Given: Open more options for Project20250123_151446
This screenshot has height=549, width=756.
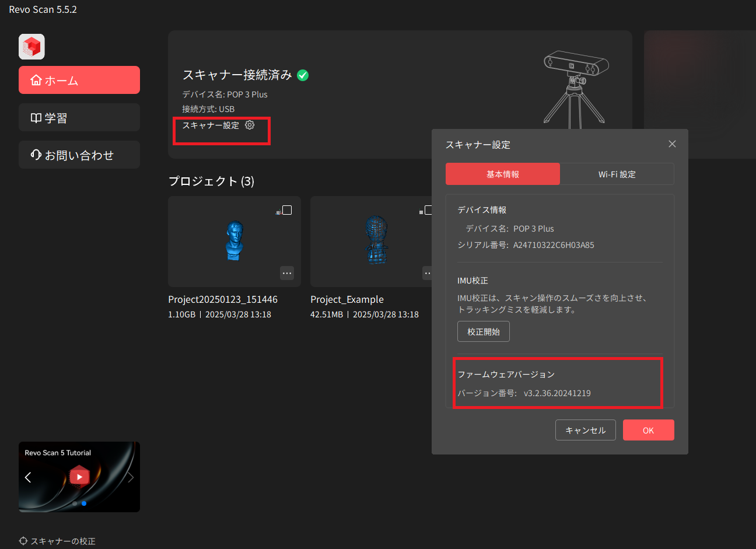Looking at the screenshot, I should click(287, 273).
